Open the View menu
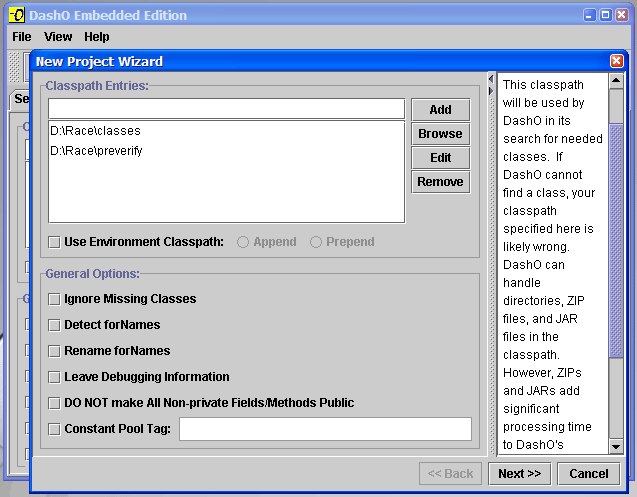Viewport: 637px width, 497px height. [58, 37]
